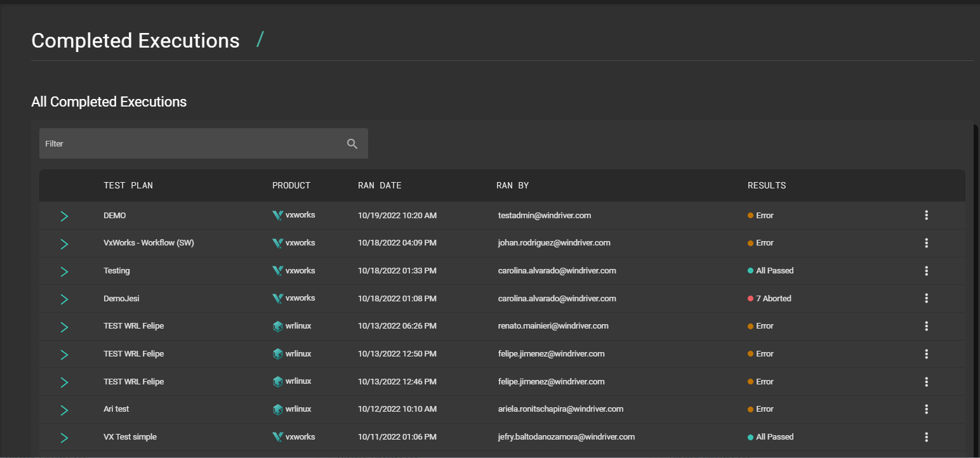Open kebab menu for VxWorks - Workflow (SW)
This screenshot has height=458, width=980.
click(926, 243)
